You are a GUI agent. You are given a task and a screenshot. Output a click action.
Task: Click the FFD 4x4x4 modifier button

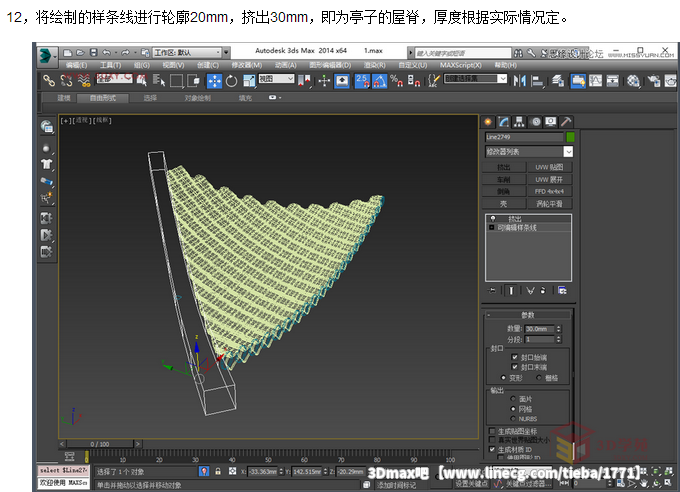click(x=549, y=190)
